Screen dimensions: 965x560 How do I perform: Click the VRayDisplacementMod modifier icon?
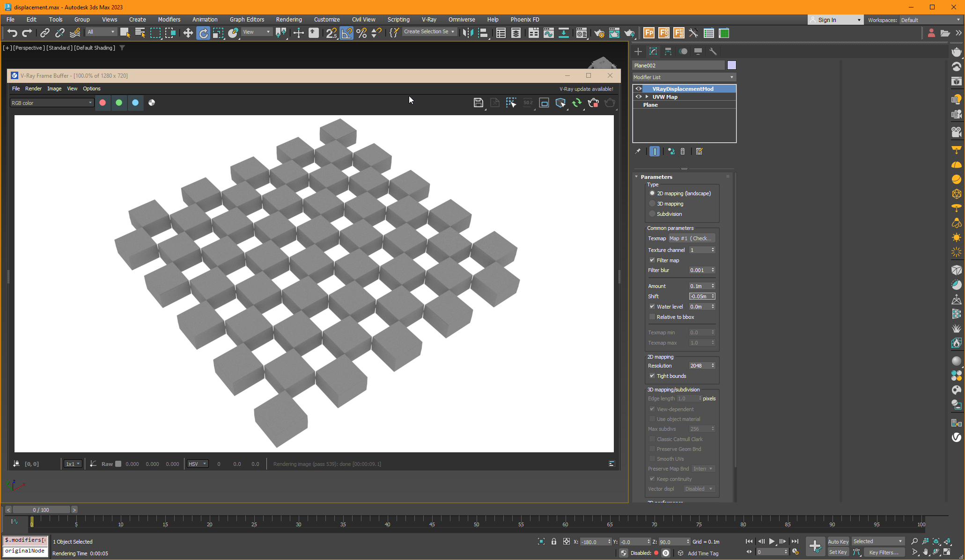[639, 88]
